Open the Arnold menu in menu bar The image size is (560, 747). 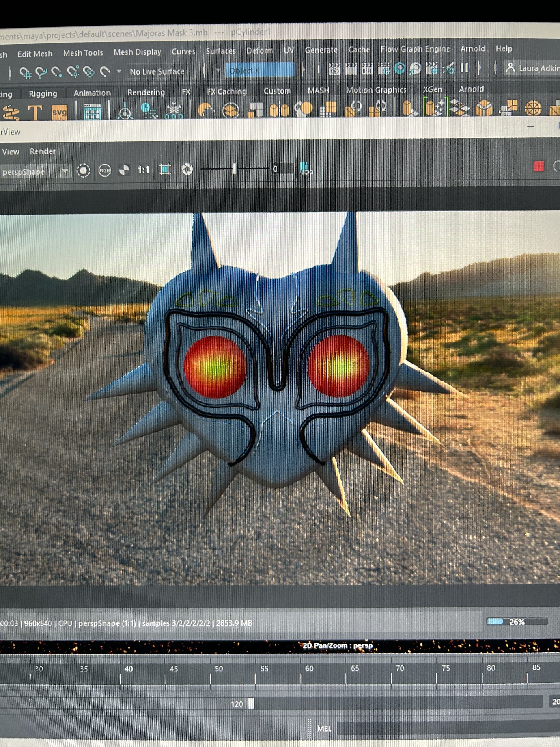click(x=473, y=49)
